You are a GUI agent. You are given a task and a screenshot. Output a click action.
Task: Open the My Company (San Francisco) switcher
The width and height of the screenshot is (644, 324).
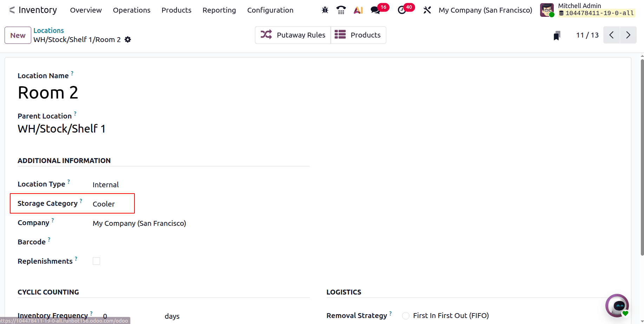(x=485, y=10)
